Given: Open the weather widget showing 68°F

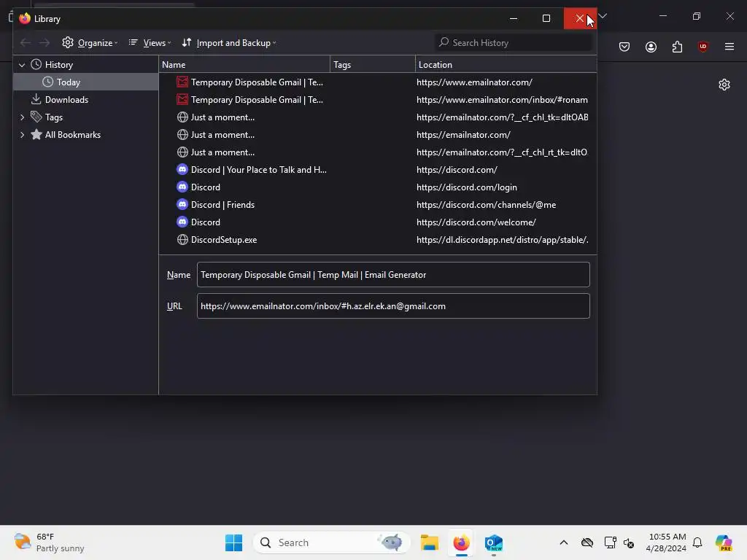Looking at the screenshot, I should click(x=49, y=542).
